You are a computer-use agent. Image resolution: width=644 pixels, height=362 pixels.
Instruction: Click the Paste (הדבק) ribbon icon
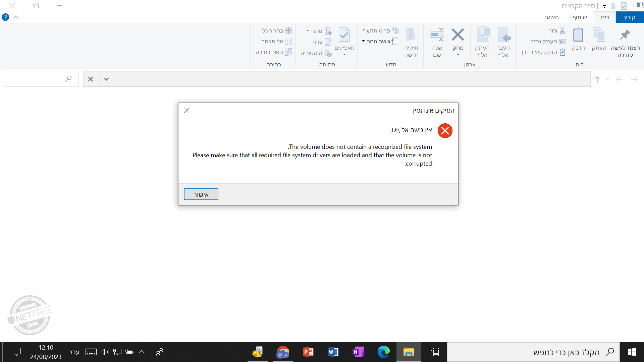tap(578, 35)
